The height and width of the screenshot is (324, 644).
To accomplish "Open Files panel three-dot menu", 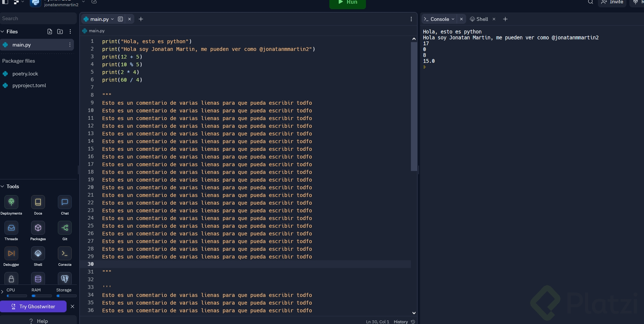I will 70,31.
